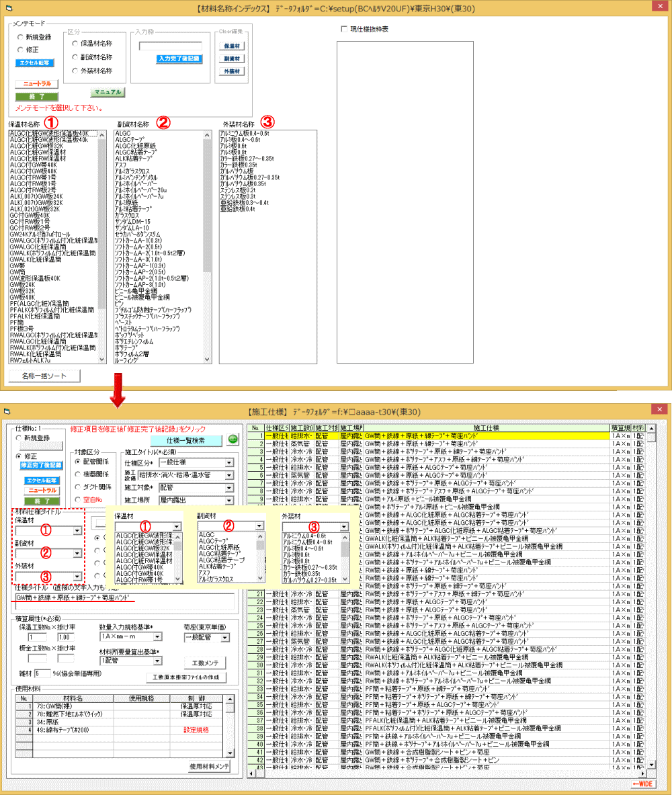This screenshot has width=672, height=795.
Task: Select the highlighted row 1 in 施工仕様 table
Action: (447, 436)
